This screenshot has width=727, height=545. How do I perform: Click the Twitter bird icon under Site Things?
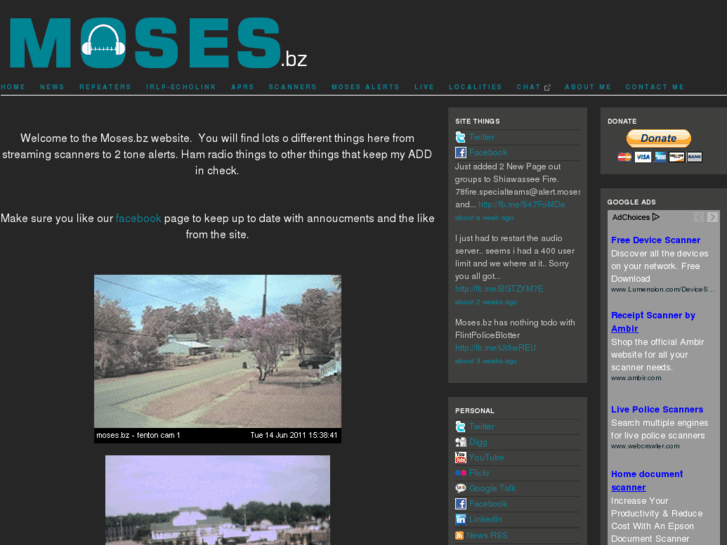[460, 137]
